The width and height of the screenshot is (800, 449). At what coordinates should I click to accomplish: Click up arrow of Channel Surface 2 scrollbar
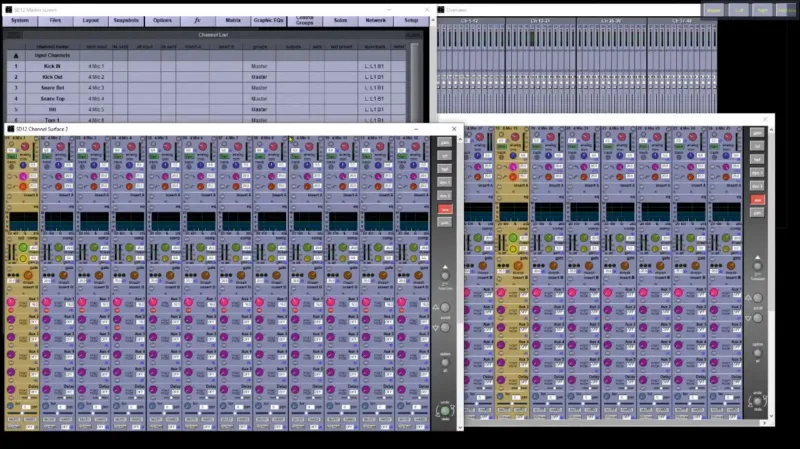point(460,139)
